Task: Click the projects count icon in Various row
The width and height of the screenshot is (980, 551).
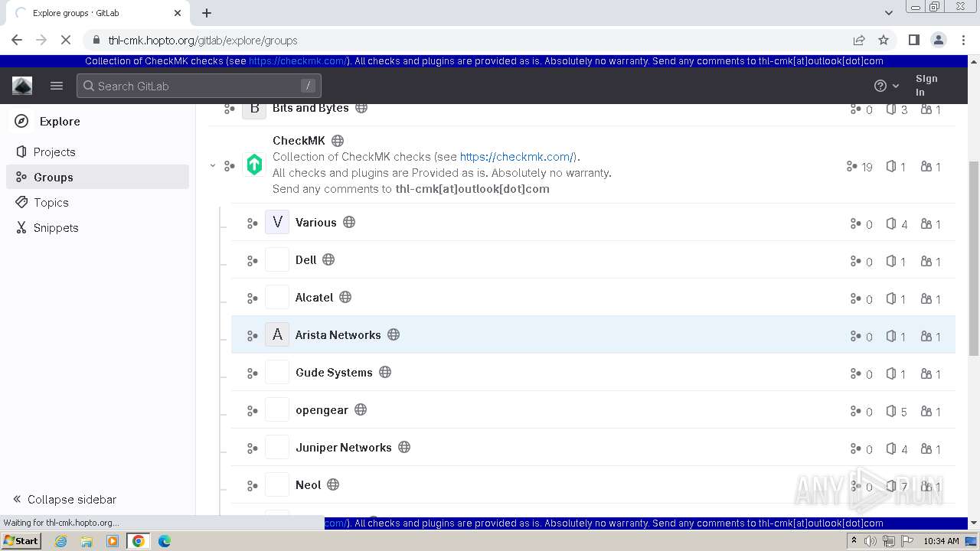Action: click(891, 223)
